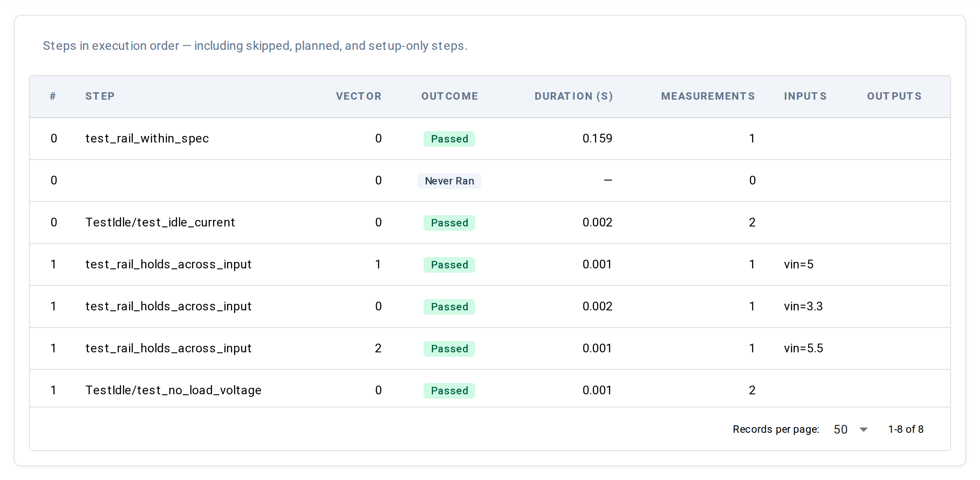This screenshot has width=980, height=480.
Task: Sort by the Measurements column header
Action: click(x=708, y=96)
